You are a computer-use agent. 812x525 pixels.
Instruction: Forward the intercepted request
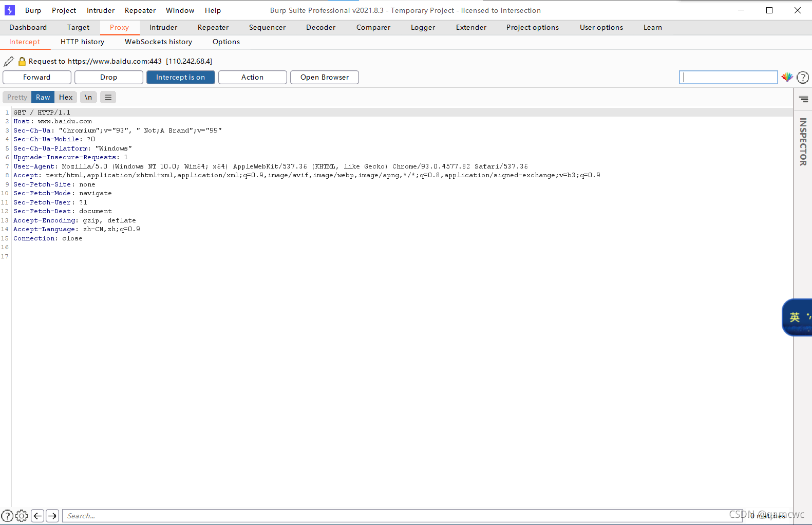[x=37, y=77]
